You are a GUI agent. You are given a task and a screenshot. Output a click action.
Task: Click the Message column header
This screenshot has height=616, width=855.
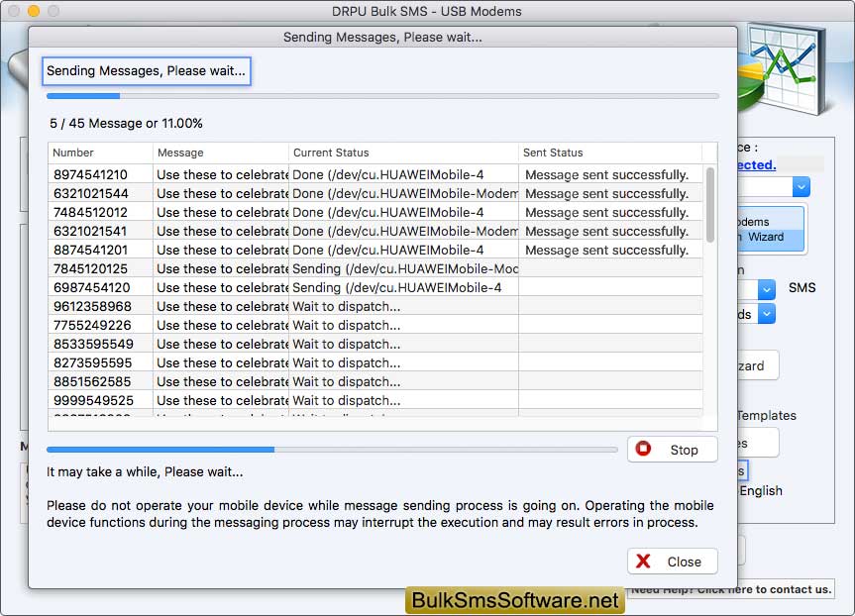(x=221, y=153)
